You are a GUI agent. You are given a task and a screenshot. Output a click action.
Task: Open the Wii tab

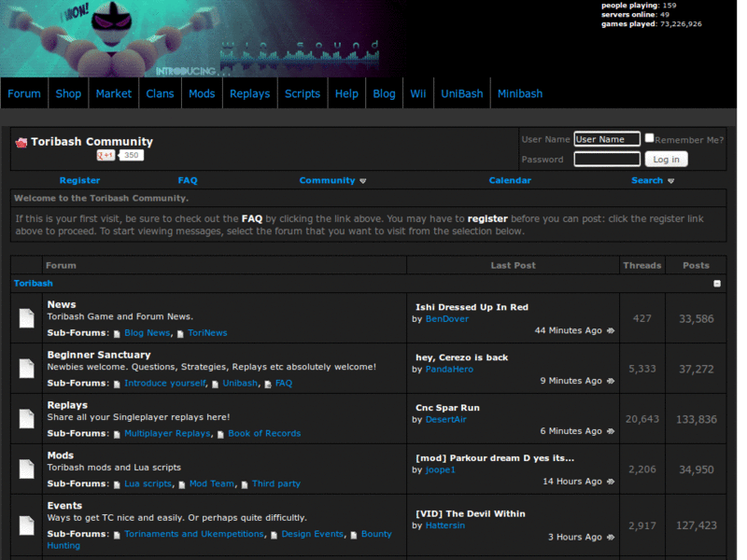click(x=418, y=93)
